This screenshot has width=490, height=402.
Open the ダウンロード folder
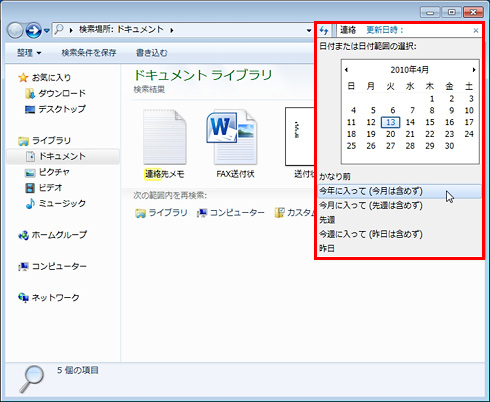62,93
